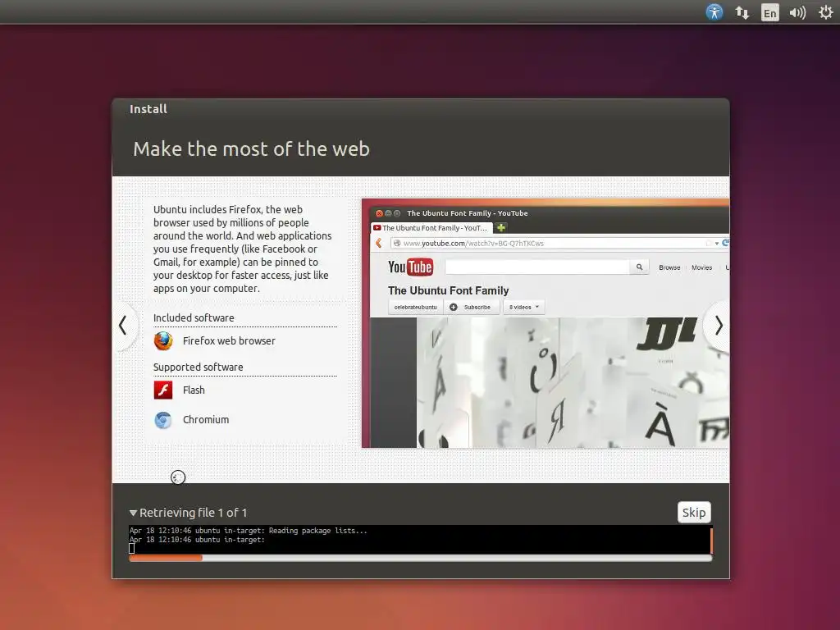Viewport: 840px width, 630px height.
Task: Click the plus icon beside Subscribe
Action: pyautogui.click(x=453, y=307)
